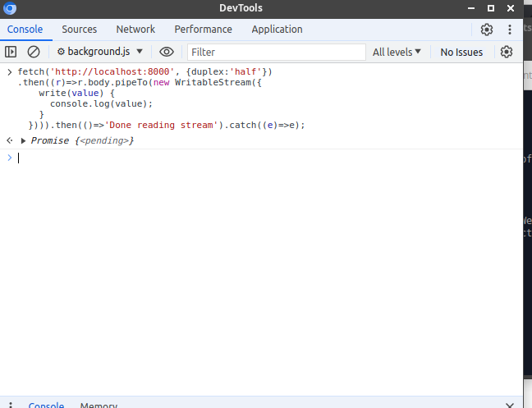
Task: Close the bottom drawer with the X
Action: [510, 405]
